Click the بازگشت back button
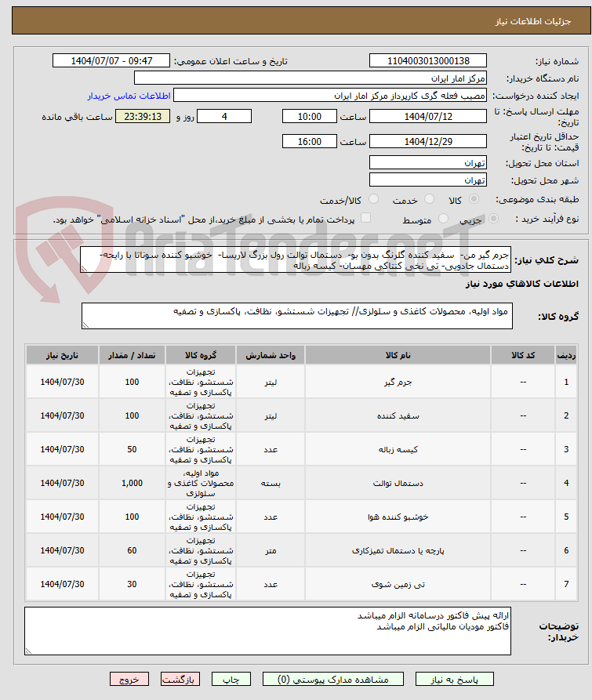592x700 pixels. tap(180, 679)
